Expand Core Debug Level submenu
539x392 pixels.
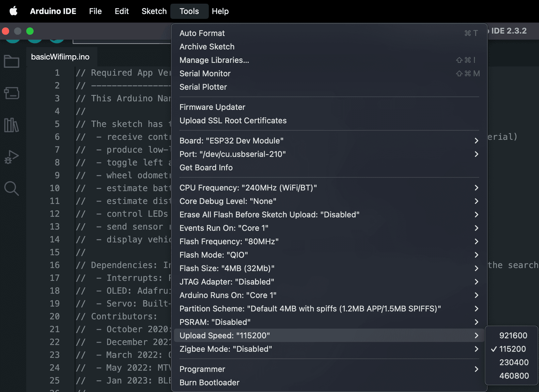(x=329, y=201)
